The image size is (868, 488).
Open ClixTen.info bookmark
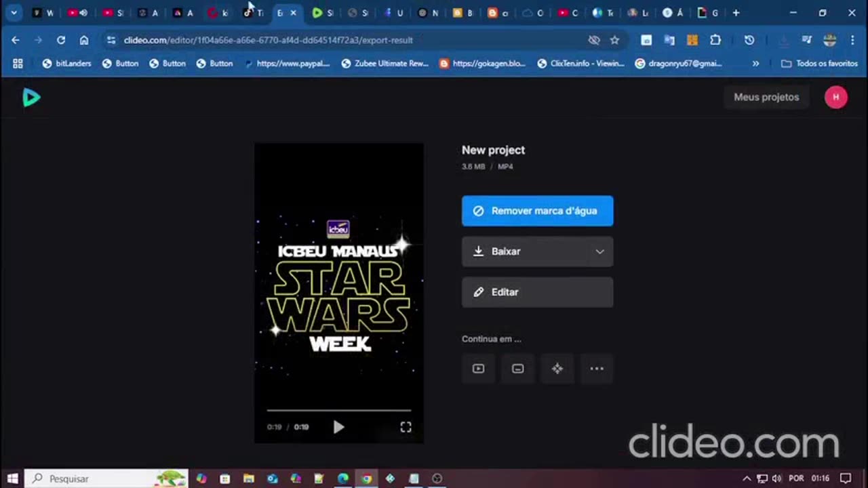580,63
